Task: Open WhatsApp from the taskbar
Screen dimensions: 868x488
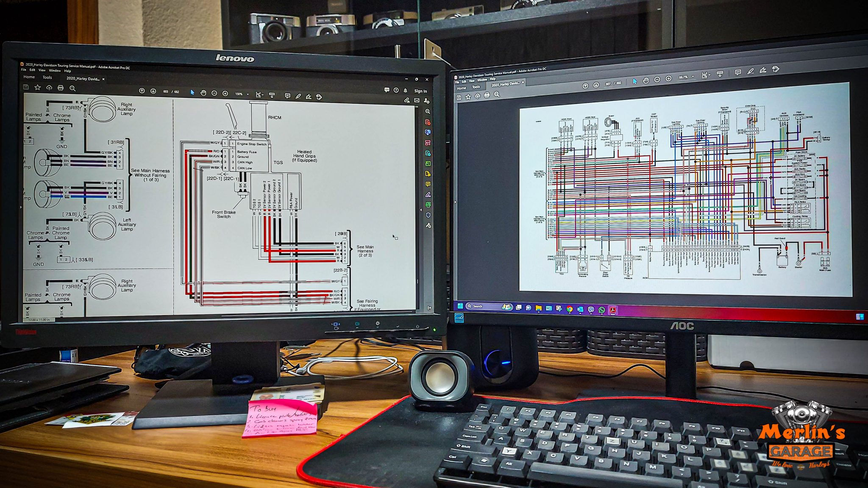Action: 602,310
